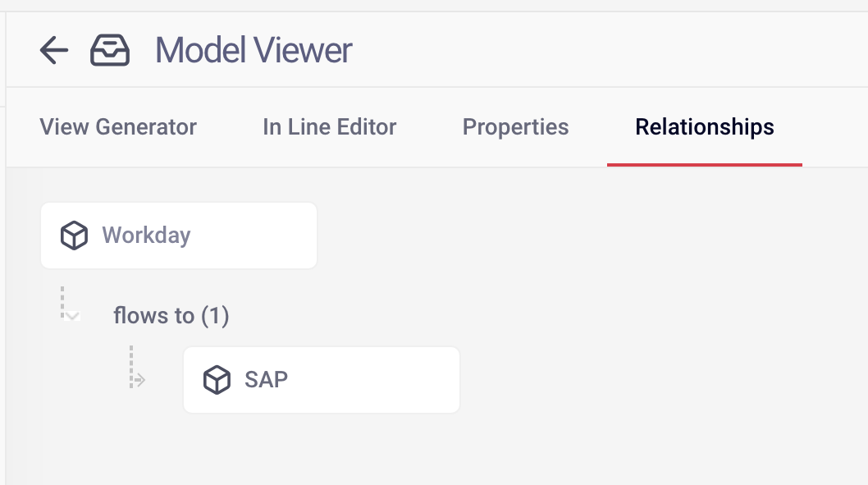This screenshot has width=868, height=485.
Task: Click the dashed connector below Workday card
Action: click(62, 302)
